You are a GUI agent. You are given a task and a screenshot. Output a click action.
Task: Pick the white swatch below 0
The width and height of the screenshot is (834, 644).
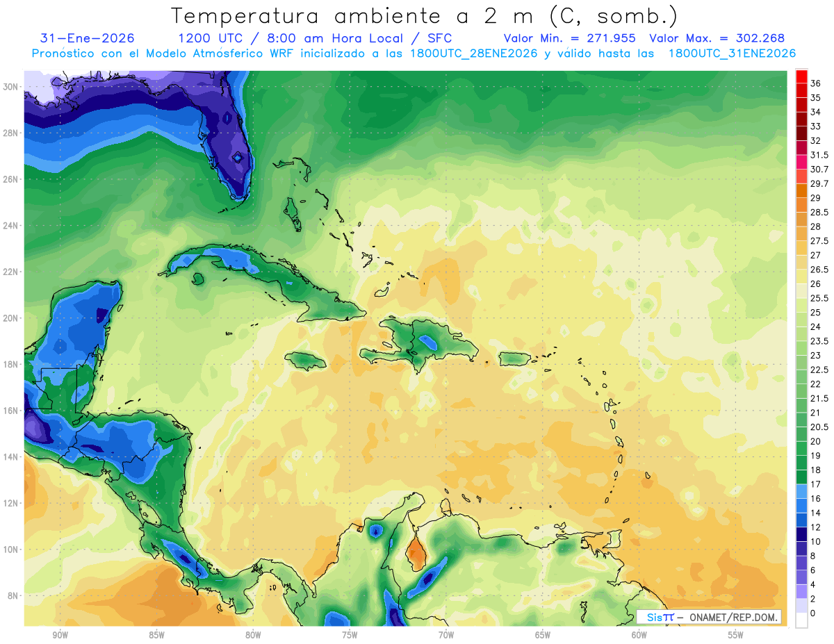tap(801, 620)
